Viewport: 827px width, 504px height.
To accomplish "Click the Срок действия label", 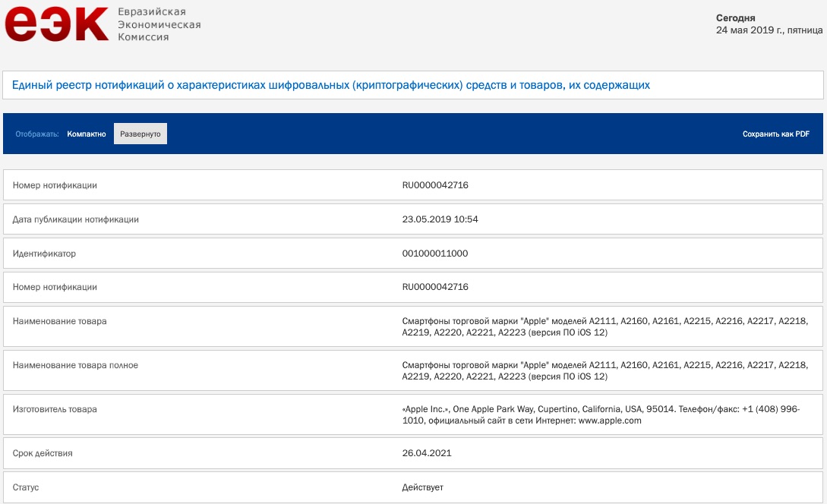I will [43, 453].
